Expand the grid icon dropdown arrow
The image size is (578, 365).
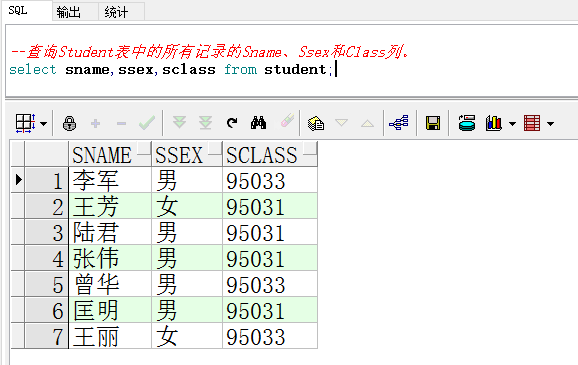43,124
